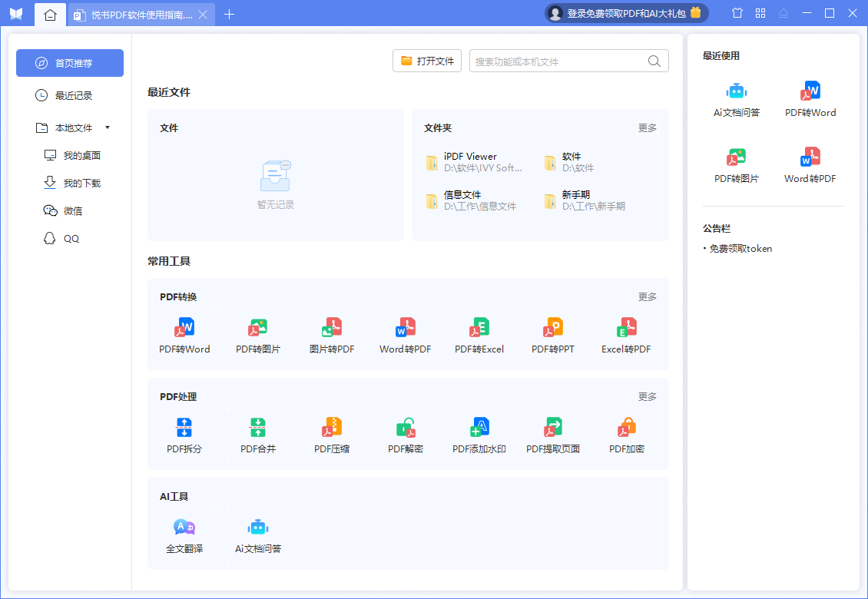
Task: Launch the PDF压缩 tool
Action: click(x=332, y=435)
